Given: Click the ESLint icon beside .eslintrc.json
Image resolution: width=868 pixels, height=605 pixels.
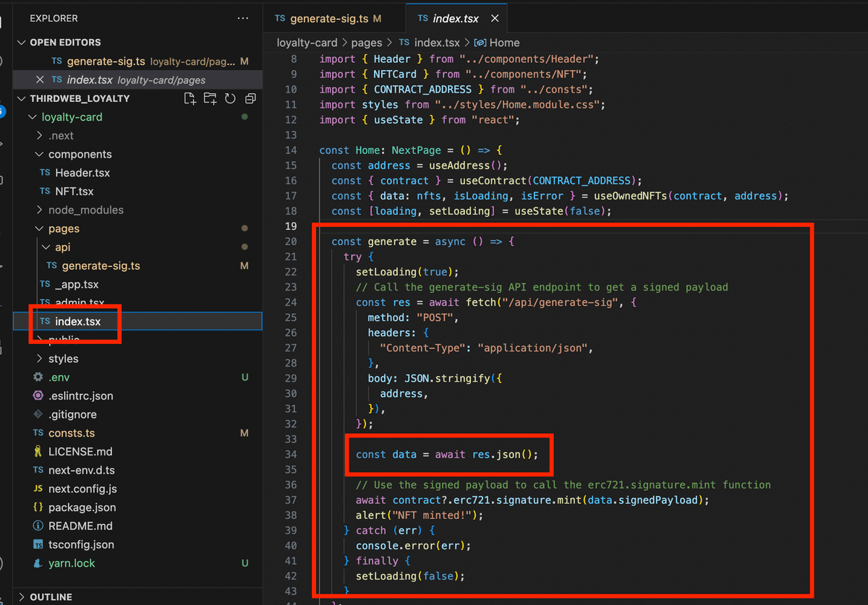Looking at the screenshot, I should click(x=38, y=396).
